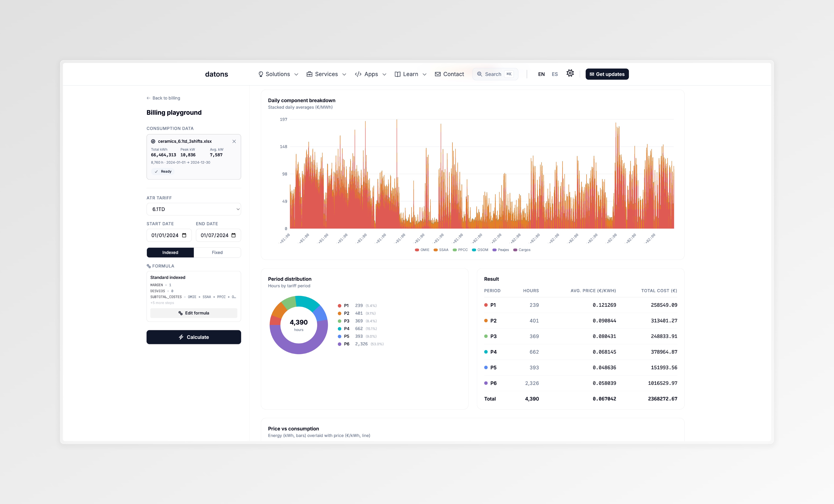Remove the ceramics_6.1td_3shifts.xlsx file
Viewport: 834px width, 504px height.
(x=234, y=141)
